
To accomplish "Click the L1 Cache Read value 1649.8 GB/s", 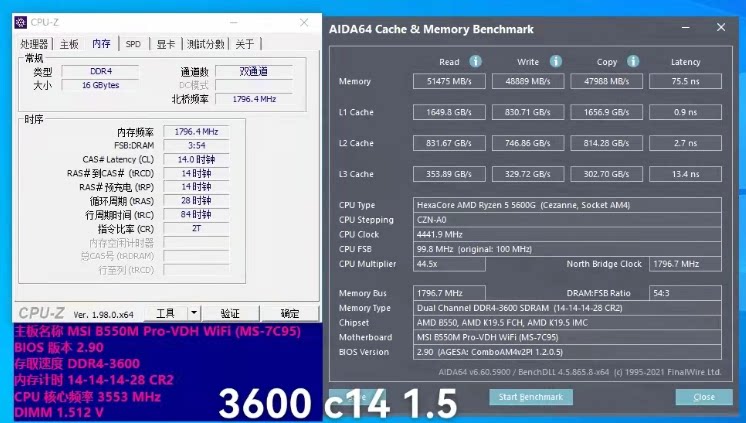I will coord(449,112).
